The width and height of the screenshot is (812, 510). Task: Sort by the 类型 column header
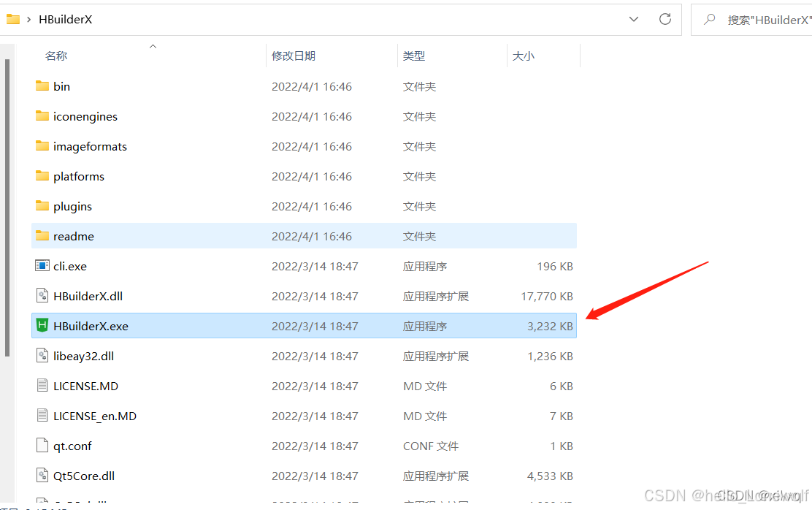(x=414, y=56)
